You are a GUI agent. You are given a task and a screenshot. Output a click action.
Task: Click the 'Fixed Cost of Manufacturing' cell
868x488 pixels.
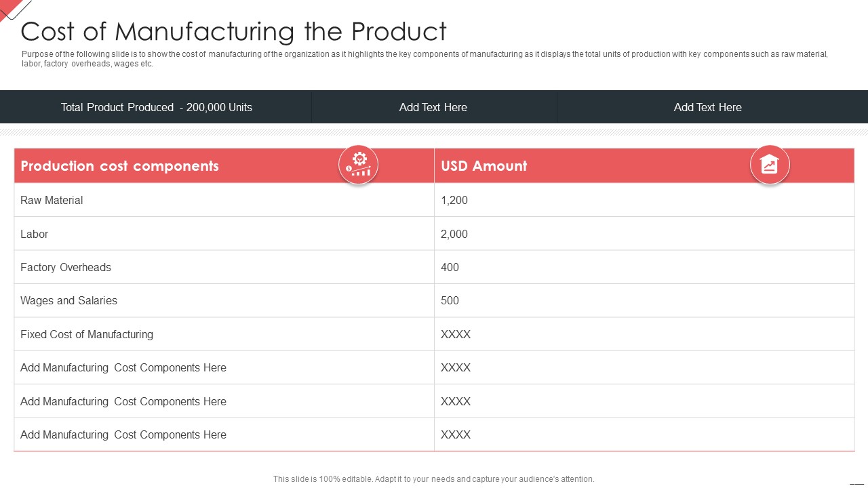(x=224, y=334)
